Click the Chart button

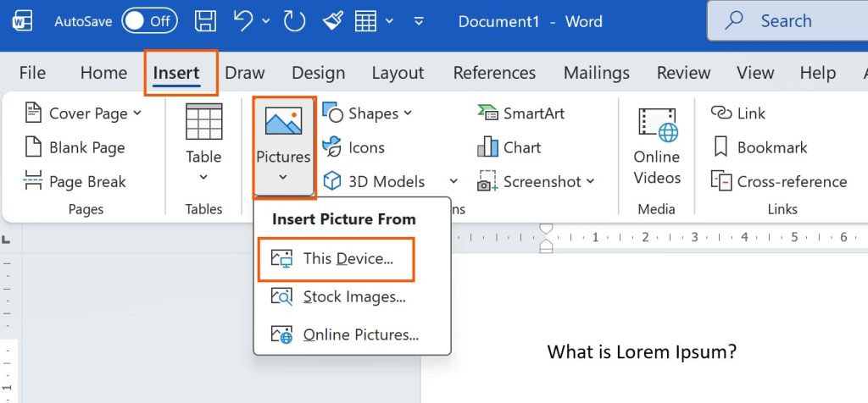[509, 147]
